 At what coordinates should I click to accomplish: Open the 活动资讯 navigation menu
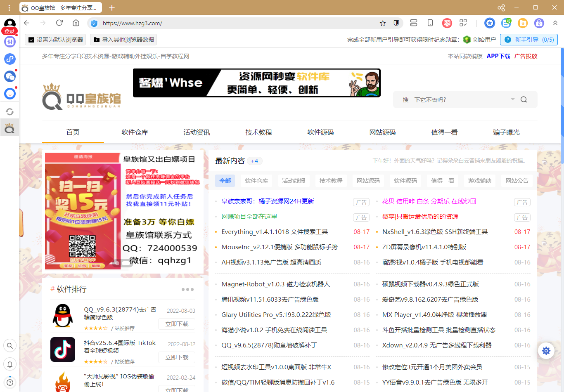tap(197, 132)
